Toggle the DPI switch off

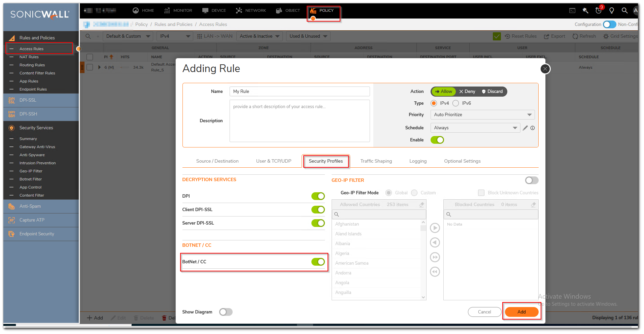pos(318,196)
